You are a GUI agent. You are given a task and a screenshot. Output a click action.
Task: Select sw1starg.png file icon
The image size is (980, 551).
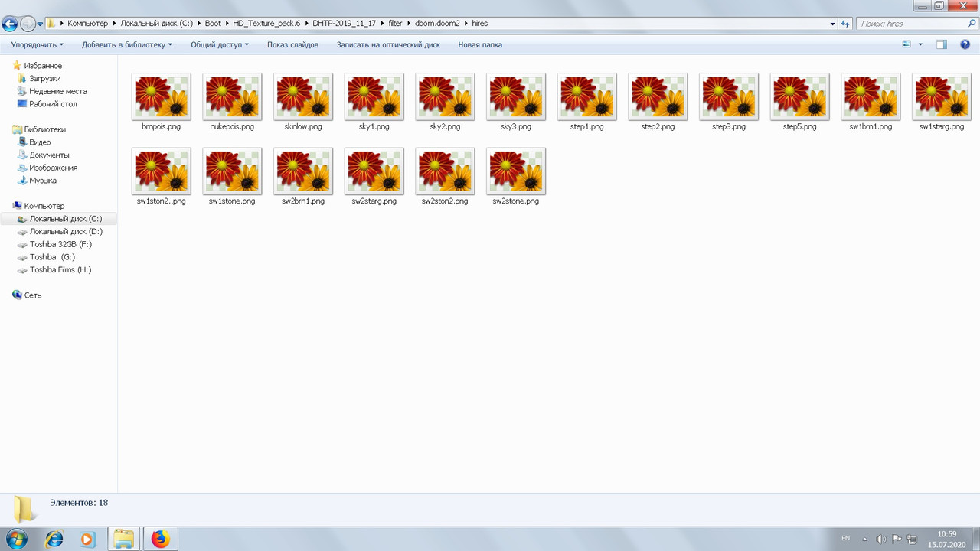point(942,96)
